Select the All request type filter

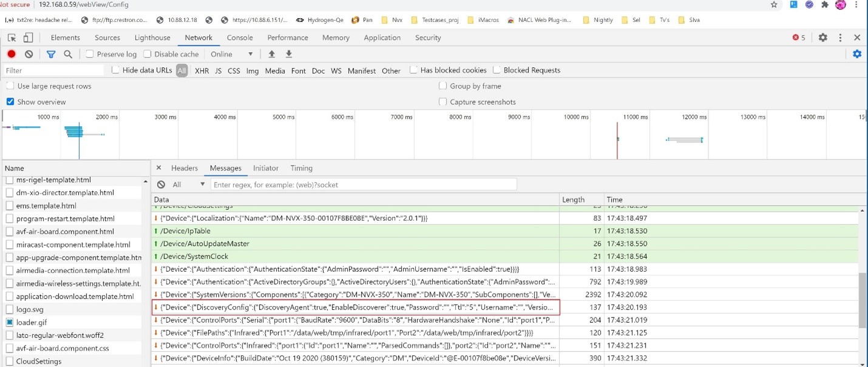181,70
